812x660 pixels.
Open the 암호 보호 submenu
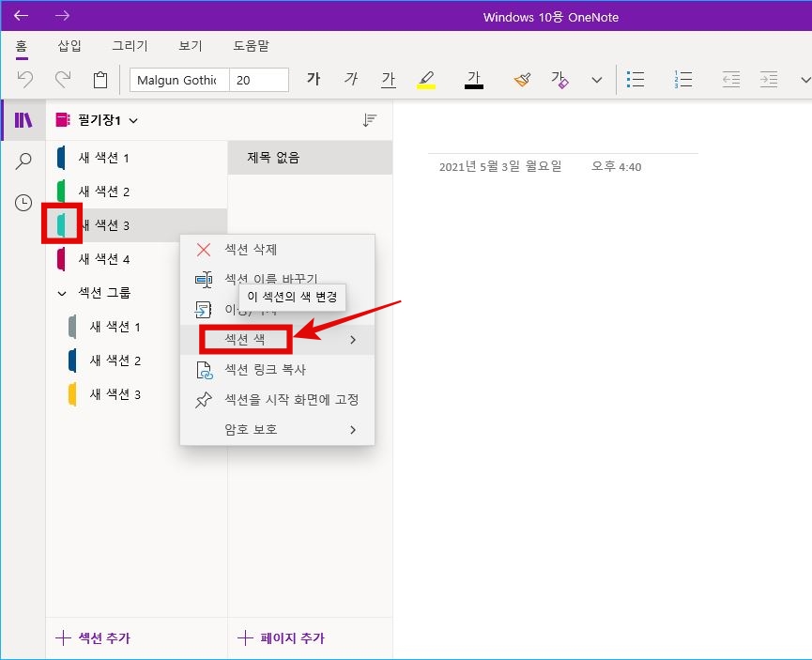point(277,429)
